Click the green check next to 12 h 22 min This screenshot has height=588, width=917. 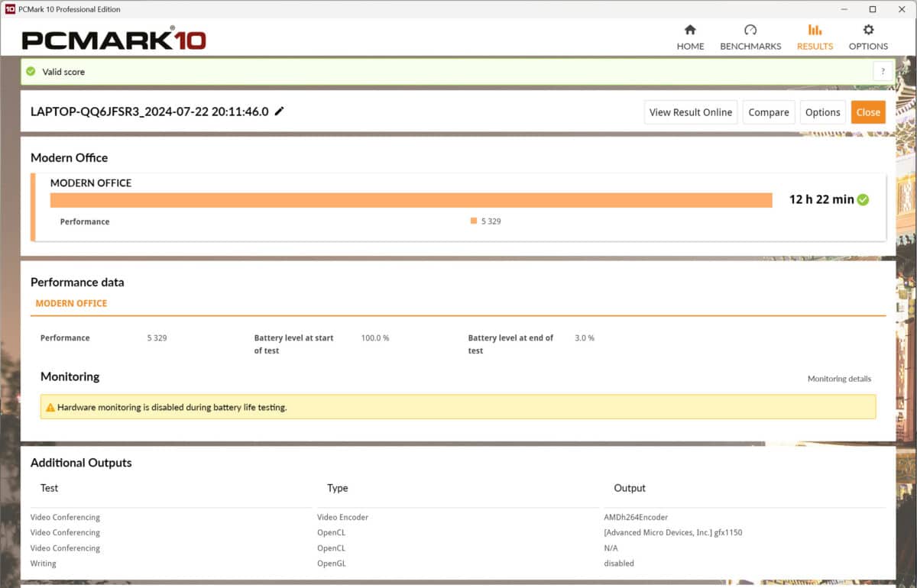[863, 199]
